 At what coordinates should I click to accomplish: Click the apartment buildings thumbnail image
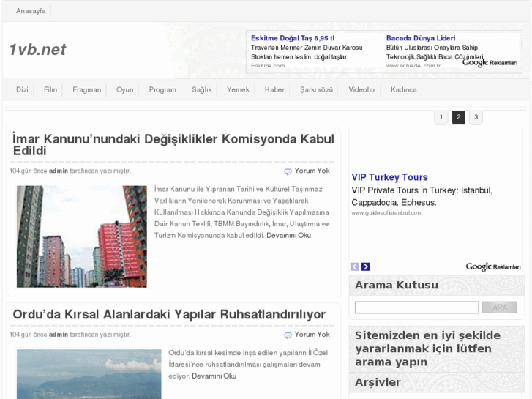pos(82,236)
